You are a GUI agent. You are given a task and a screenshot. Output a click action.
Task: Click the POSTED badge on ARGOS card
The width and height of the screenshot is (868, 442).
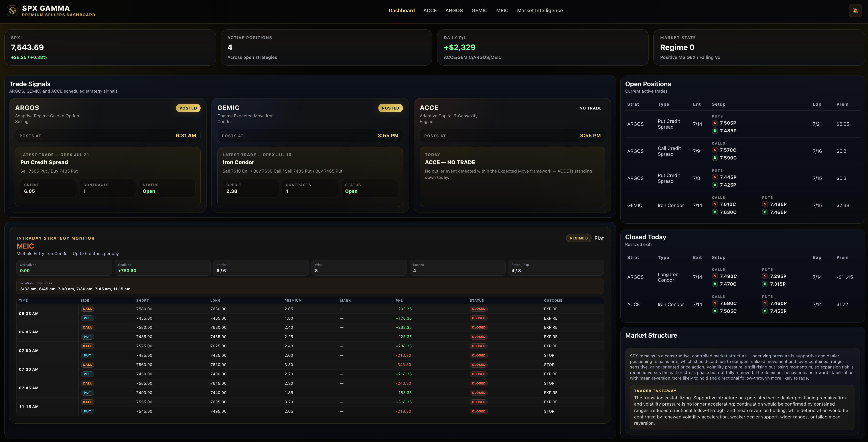[x=188, y=108]
